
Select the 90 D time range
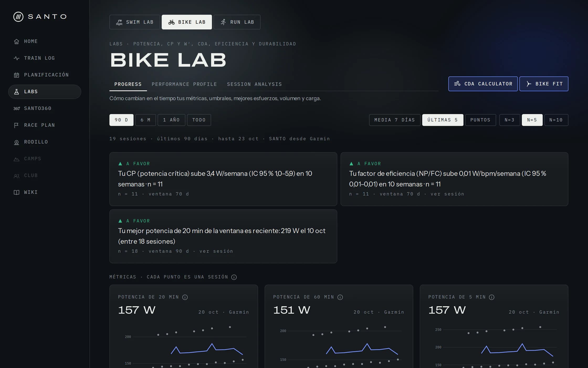point(121,120)
